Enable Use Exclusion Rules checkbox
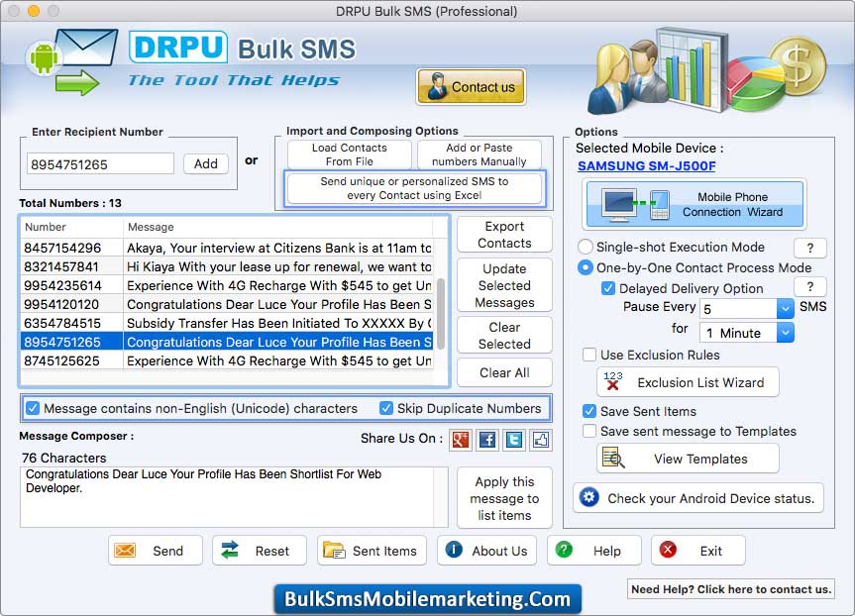Viewport: 855px width, 616px height. coord(588,355)
